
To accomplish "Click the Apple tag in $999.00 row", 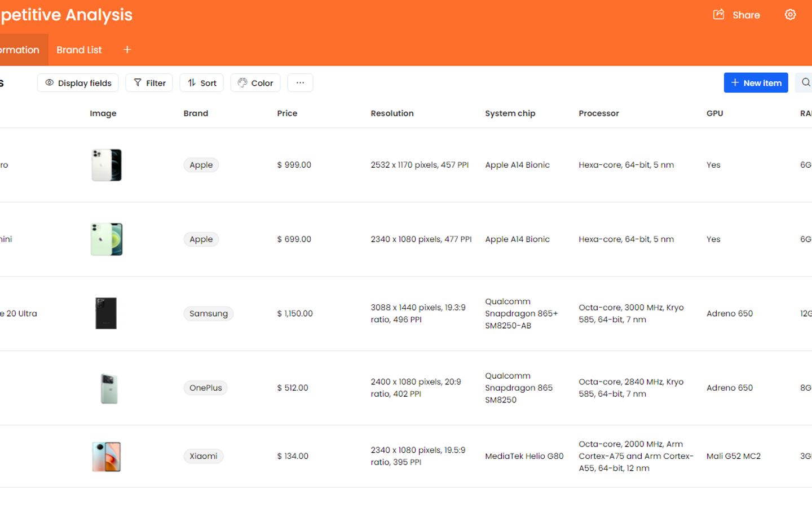I will 201,165.
